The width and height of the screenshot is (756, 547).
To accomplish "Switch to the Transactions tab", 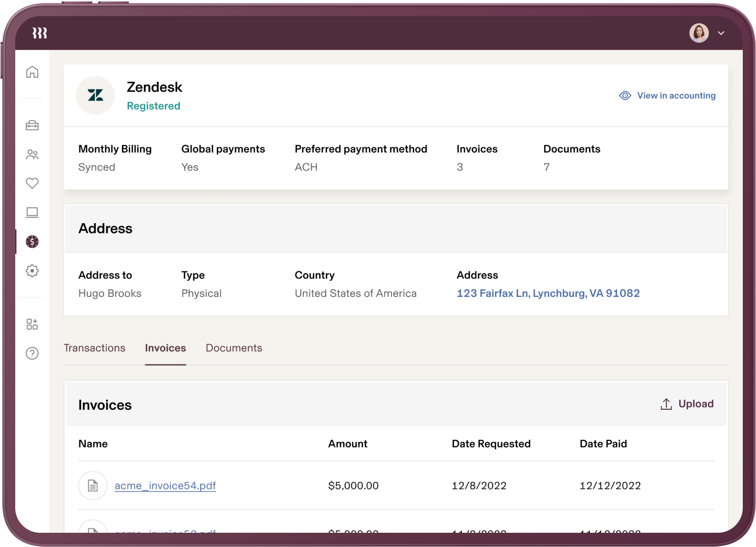I will coord(94,348).
